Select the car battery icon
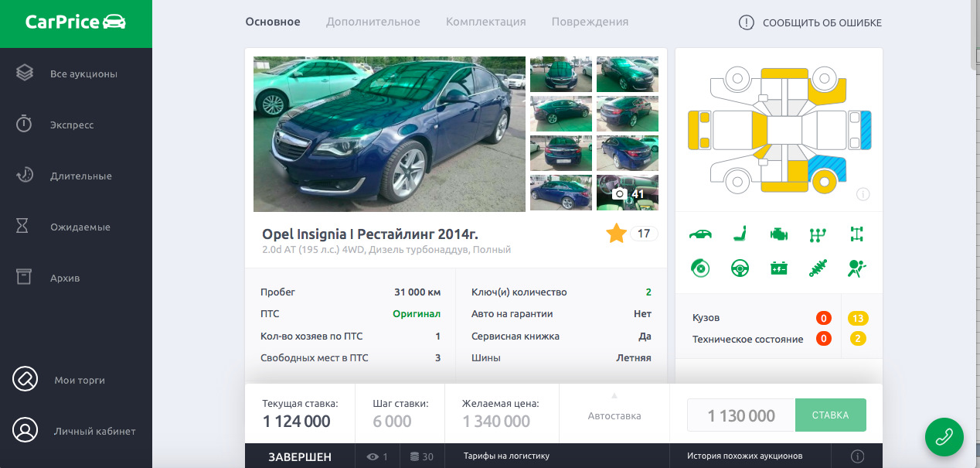This screenshot has width=980, height=468. point(778,268)
